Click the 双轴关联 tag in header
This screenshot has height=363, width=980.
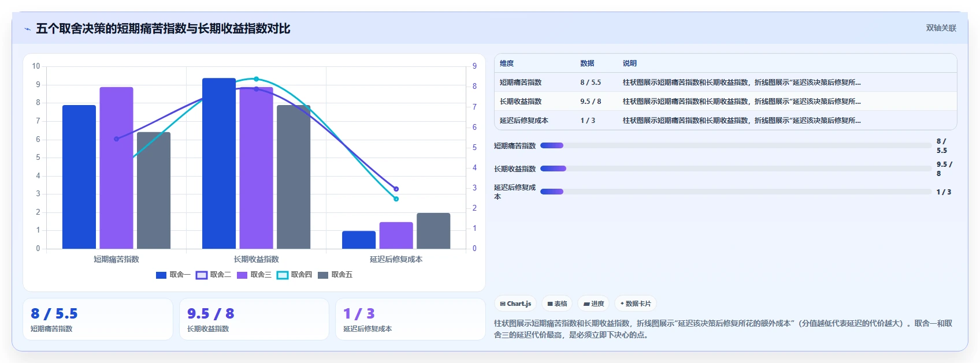click(x=941, y=28)
